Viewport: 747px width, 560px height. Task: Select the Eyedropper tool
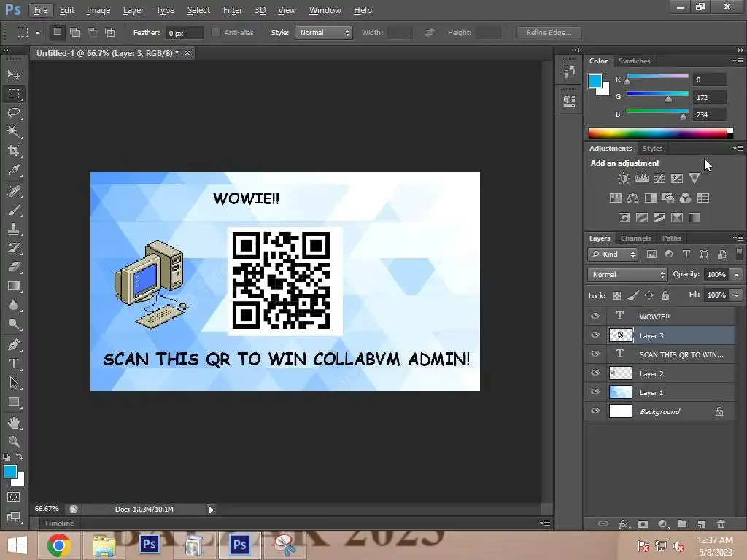click(x=14, y=170)
